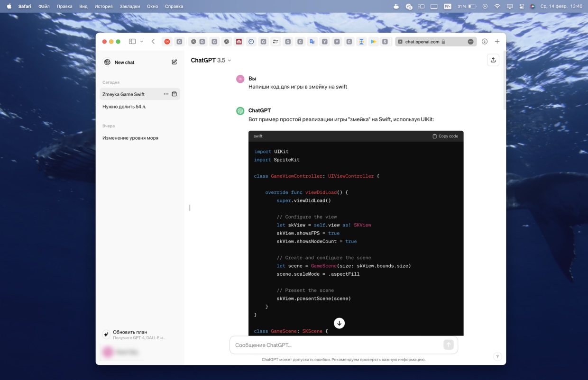Viewport: 588px width, 380px height.
Task: Copy code from the swift block
Action: click(445, 136)
